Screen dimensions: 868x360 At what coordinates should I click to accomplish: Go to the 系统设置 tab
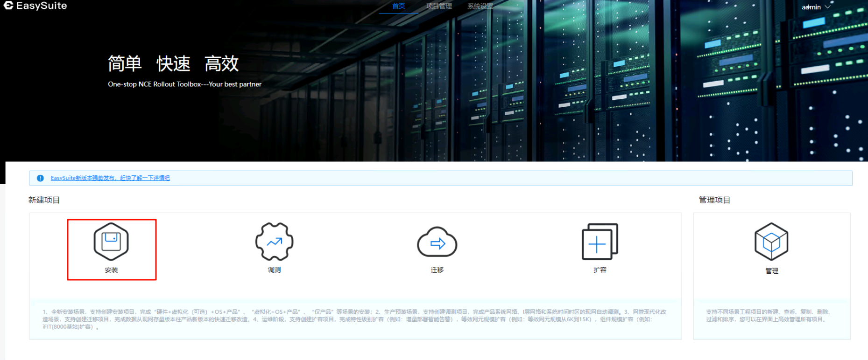(x=480, y=6)
